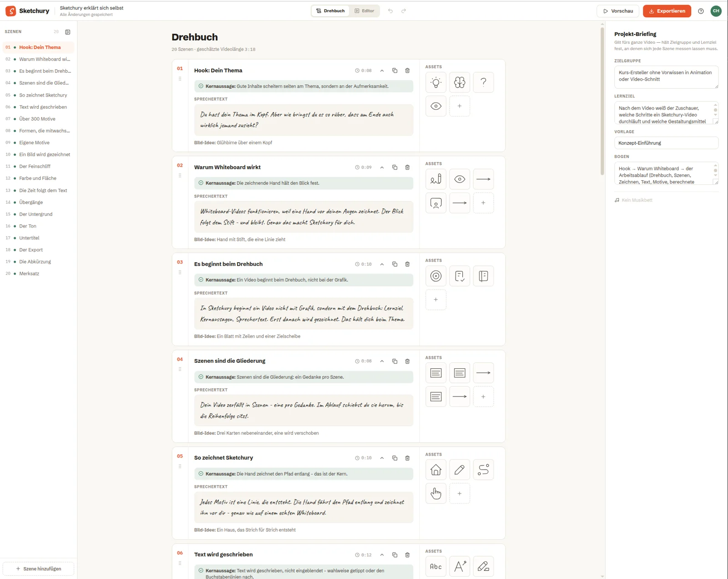Viewport: 728px width, 579px height.
Task: Click the Exportieren button
Action: [x=667, y=11]
